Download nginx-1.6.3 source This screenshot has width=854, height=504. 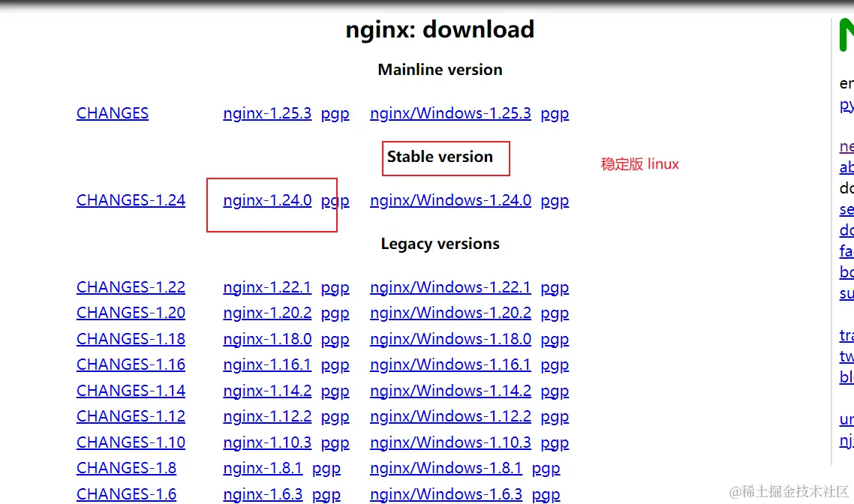263,493
